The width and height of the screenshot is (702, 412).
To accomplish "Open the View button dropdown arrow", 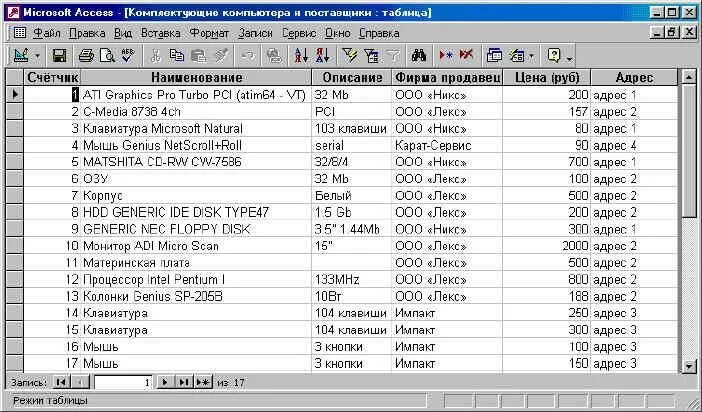I will click(37, 56).
